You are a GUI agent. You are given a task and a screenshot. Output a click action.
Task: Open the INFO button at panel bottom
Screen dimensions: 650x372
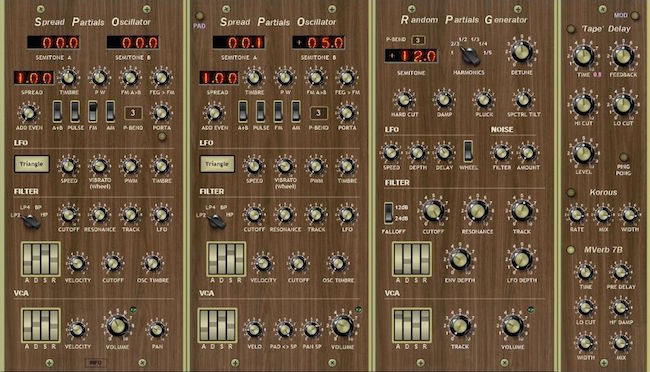[x=95, y=362]
